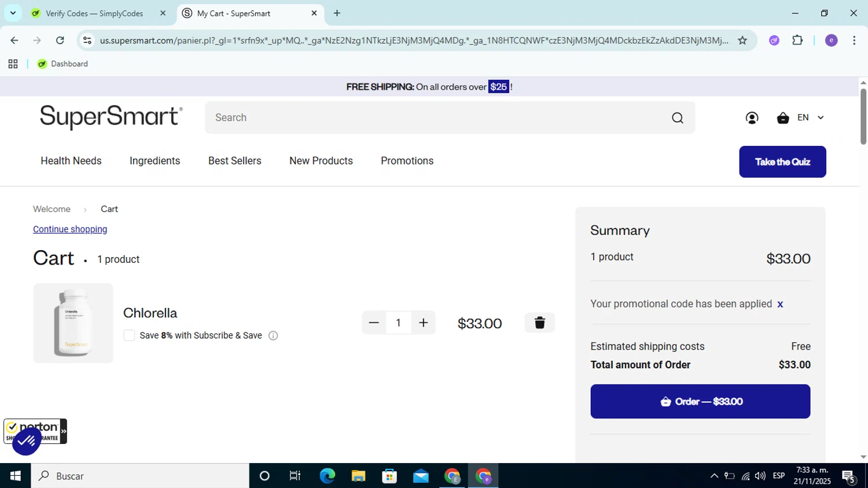Open the user account icon
This screenshot has height=488, width=868.
point(752,118)
